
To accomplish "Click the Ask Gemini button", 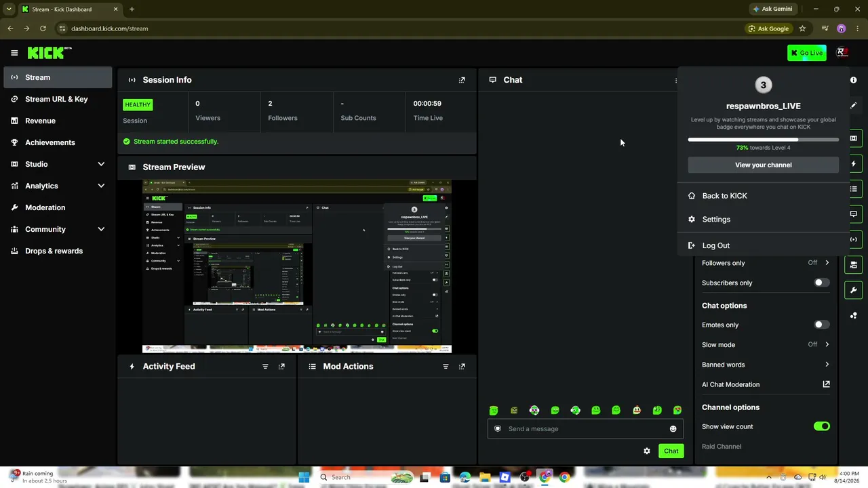I will click(x=772, y=9).
